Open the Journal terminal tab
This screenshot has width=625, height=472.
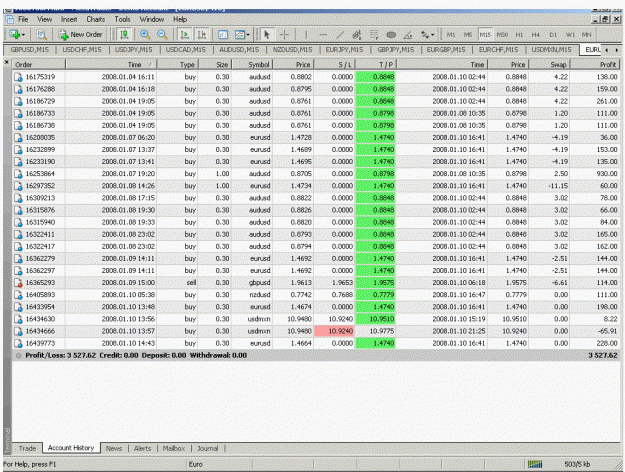click(208, 448)
